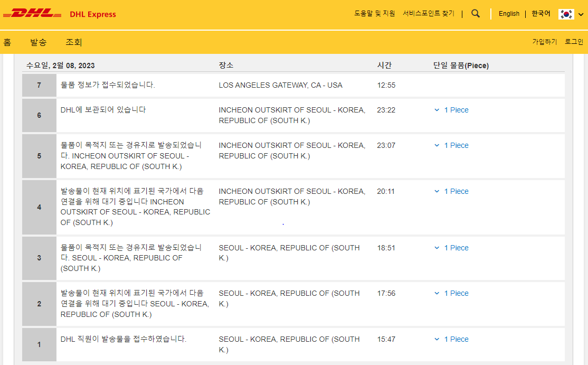This screenshot has height=365, width=588.
Task: Select status text 물품 정보가 접수되었습니다.
Action: 108,85
